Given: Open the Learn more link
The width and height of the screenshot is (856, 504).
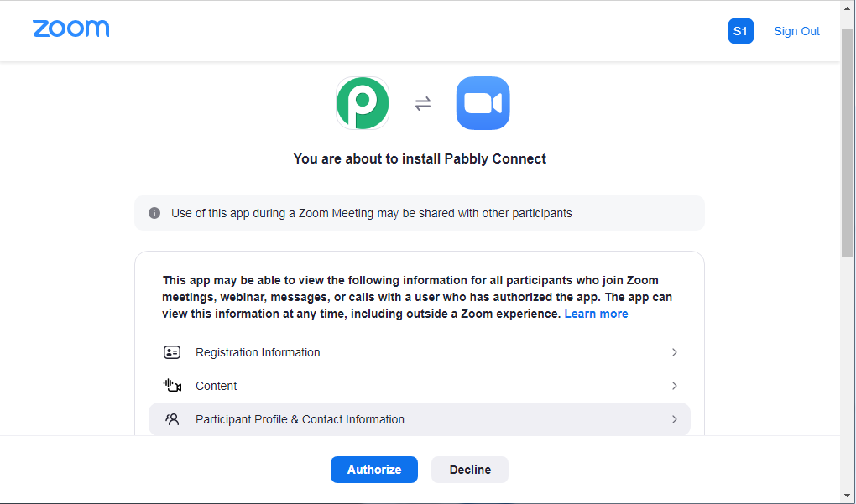Looking at the screenshot, I should (596, 314).
